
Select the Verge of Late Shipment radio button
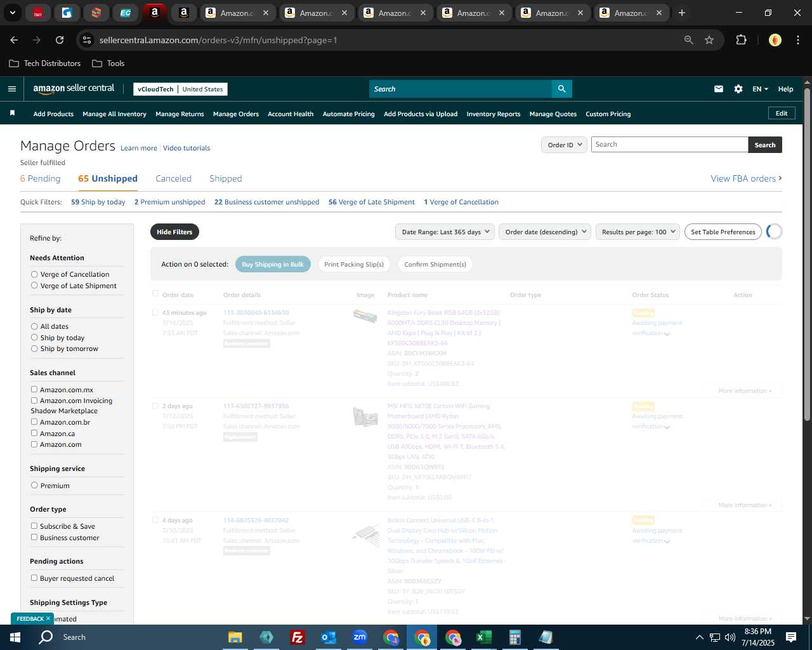[34, 286]
